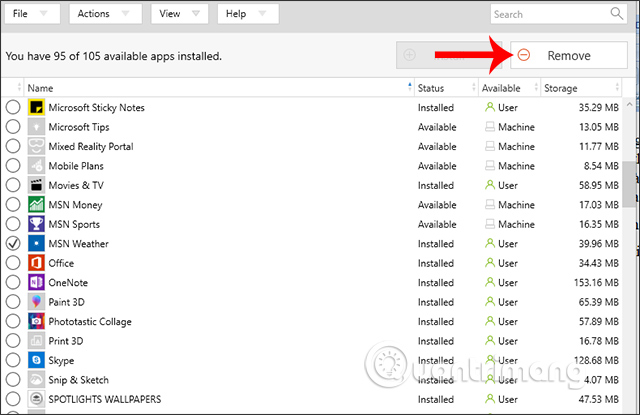The width and height of the screenshot is (640, 415).
Task: Click the Office app icon
Action: coord(36,263)
